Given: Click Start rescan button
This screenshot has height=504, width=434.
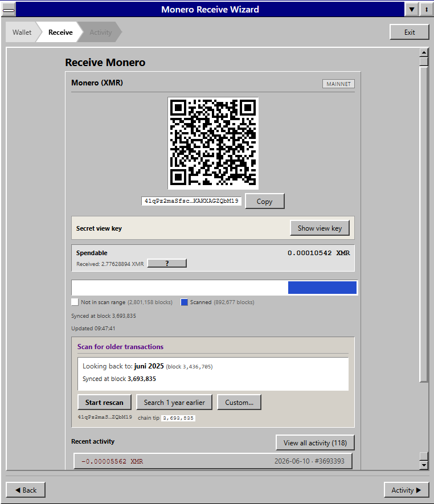Looking at the screenshot, I should coord(104,402).
